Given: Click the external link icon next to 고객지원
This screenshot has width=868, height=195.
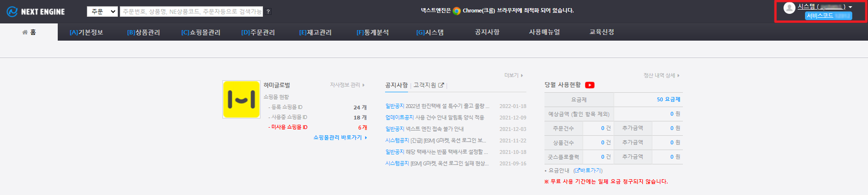Looking at the screenshot, I should [x=441, y=85].
